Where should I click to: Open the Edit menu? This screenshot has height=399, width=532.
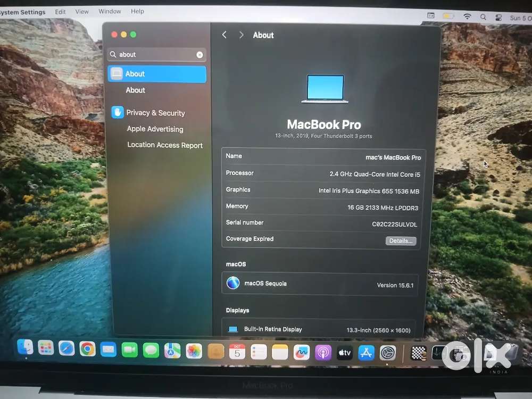pos(61,12)
